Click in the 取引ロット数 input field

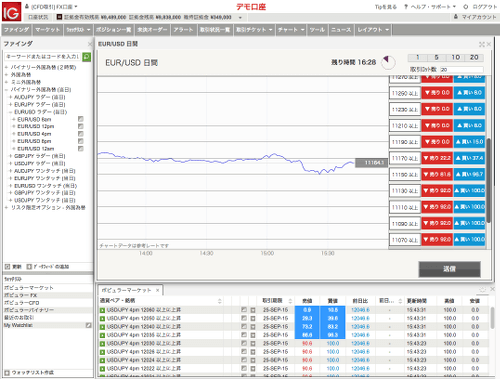(461, 69)
